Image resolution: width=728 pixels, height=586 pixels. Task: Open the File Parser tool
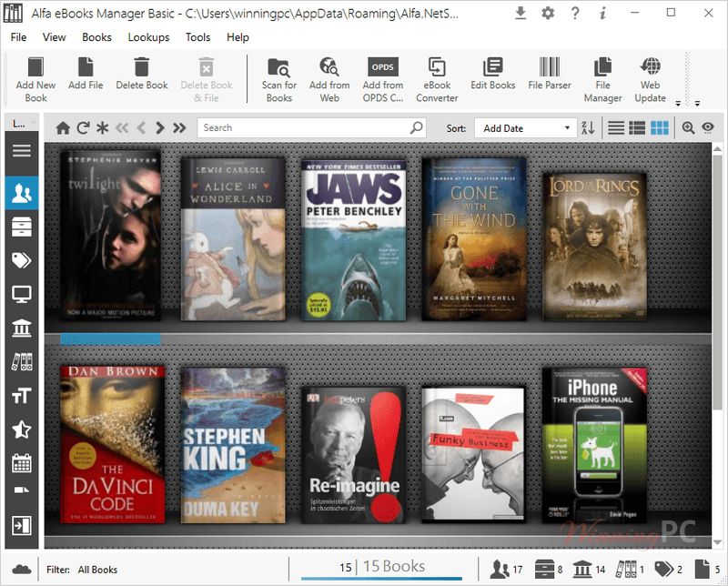[550, 73]
